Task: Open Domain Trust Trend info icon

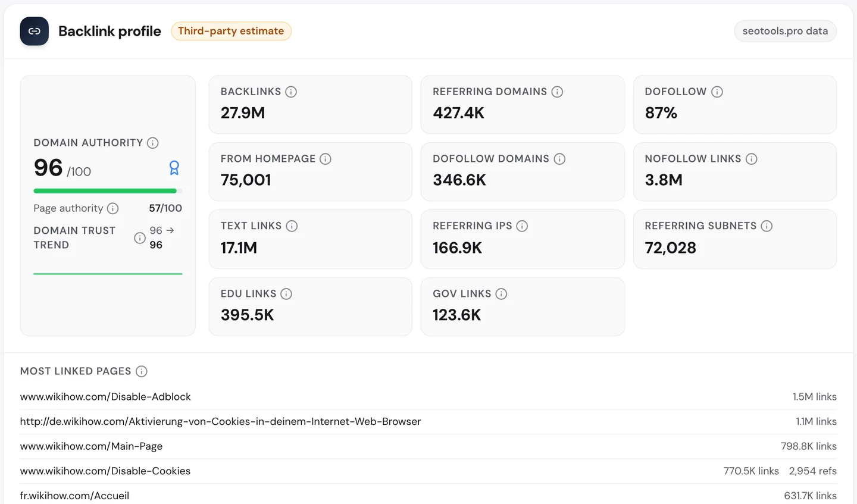Action: tap(140, 238)
